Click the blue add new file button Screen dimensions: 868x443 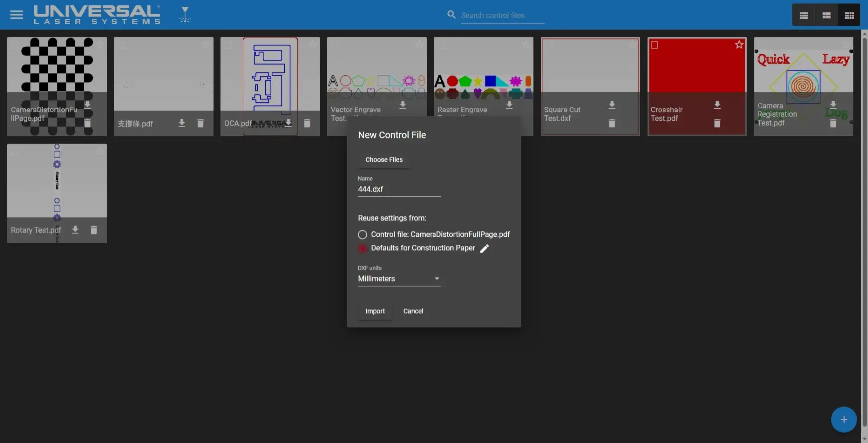pos(843,420)
